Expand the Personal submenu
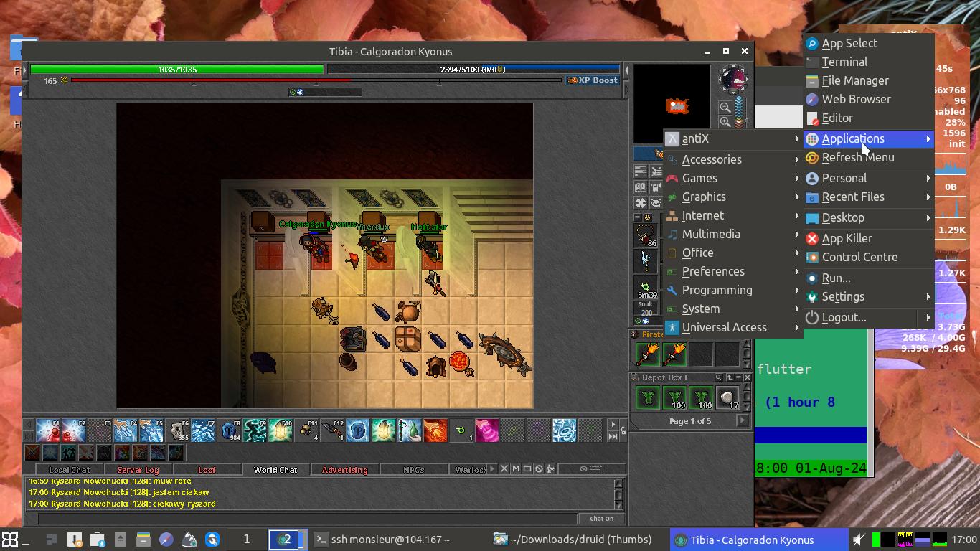The image size is (980, 551). click(x=868, y=178)
